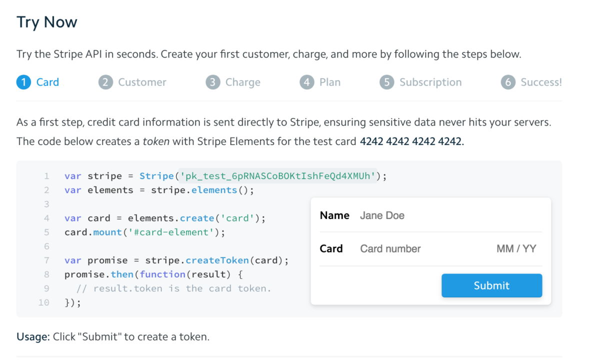The image size is (600, 364).
Task: Click the step 6 Success circle icon
Action: [x=508, y=82]
